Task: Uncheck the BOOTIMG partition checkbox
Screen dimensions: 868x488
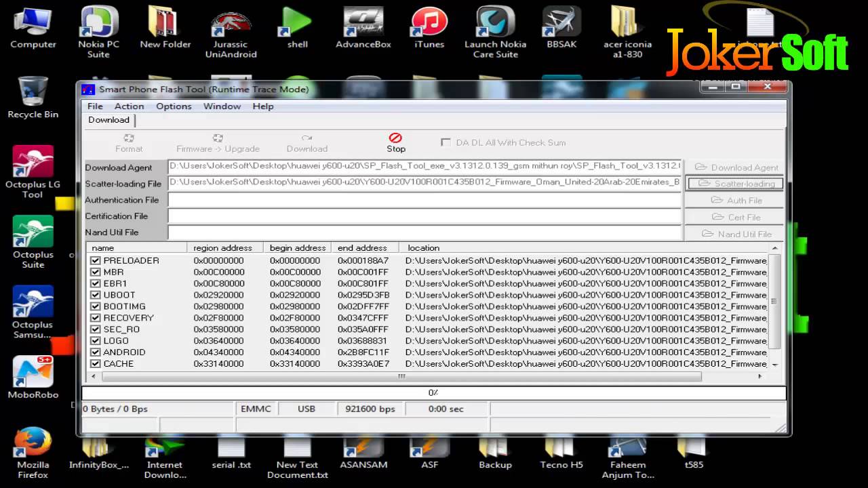Action: (96, 306)
